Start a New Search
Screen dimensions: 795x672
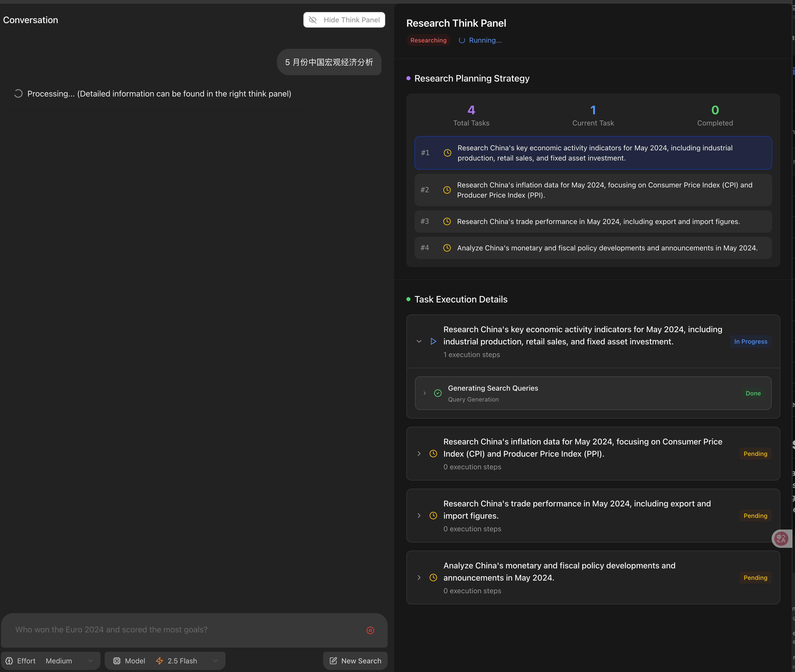click(x=355, y=661)
